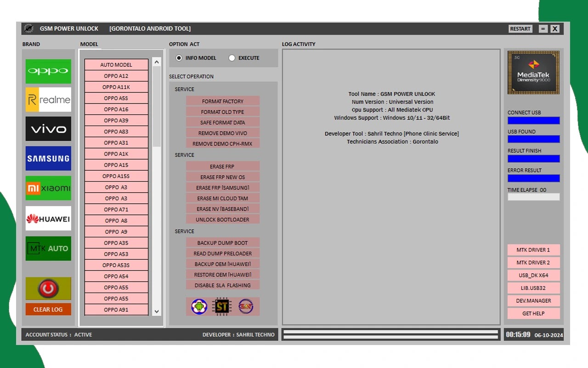Select the INFO MODEL radio button

[179, 58]
